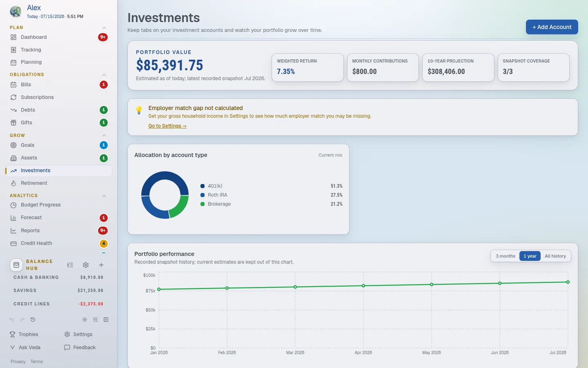The height and width of the screenshot is (368, 588).
Task: Click the Roth IRA legend color dot
Action: click(x=203, y=195)
